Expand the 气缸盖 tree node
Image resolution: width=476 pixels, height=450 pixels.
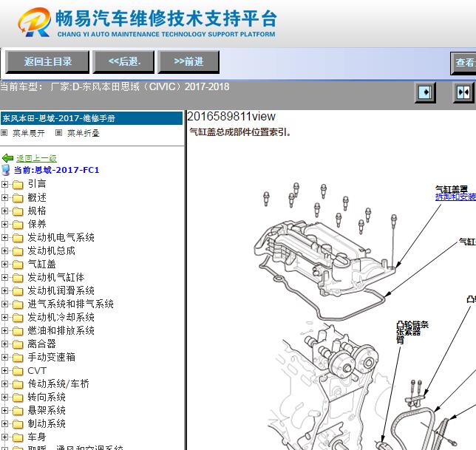tap(4, 264)
